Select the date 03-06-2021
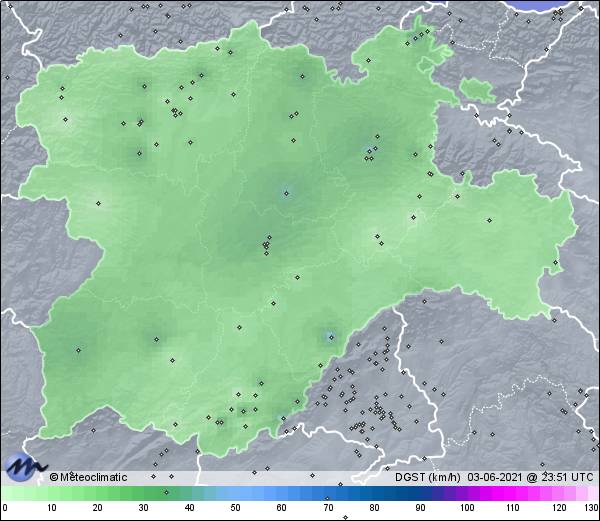This screenshot has width=600, height=521. point(495,477)
